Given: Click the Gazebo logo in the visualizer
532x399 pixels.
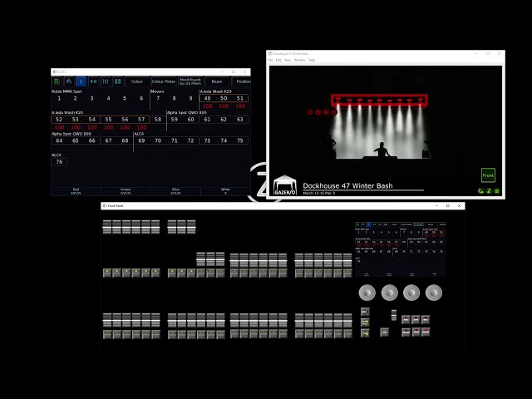Looking at the screenshot, I should pos(285,185).
